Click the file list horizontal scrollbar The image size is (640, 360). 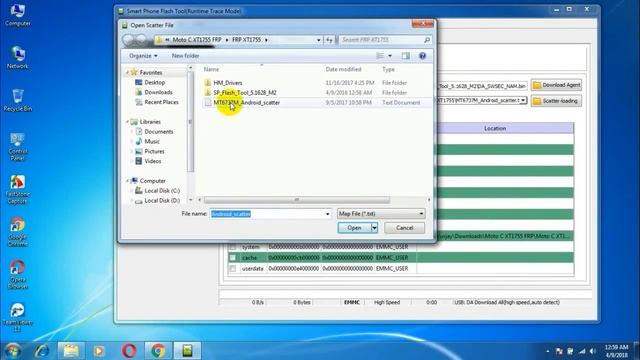click(297, 200)
